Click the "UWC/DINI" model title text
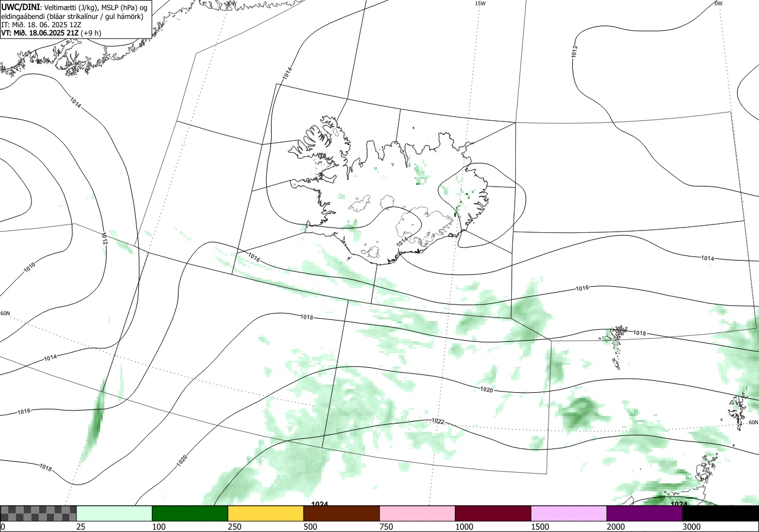Viewport: 759px width, 532px height. click(x=20, y=7)
